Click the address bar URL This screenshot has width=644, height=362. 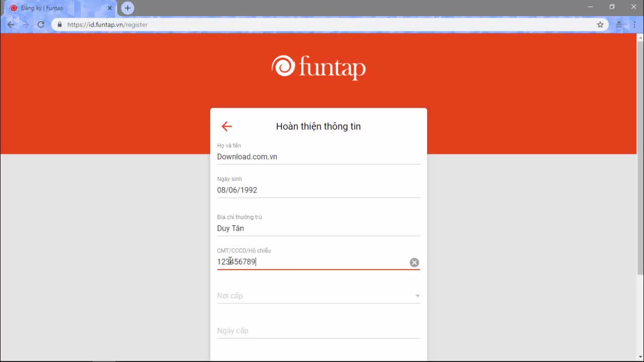click(x=107, y=25)
